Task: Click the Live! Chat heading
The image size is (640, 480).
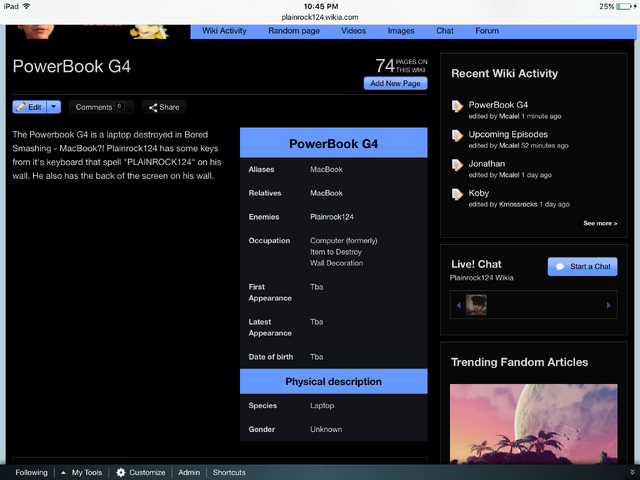Action: pyautogui.click(x=476, y=264)
